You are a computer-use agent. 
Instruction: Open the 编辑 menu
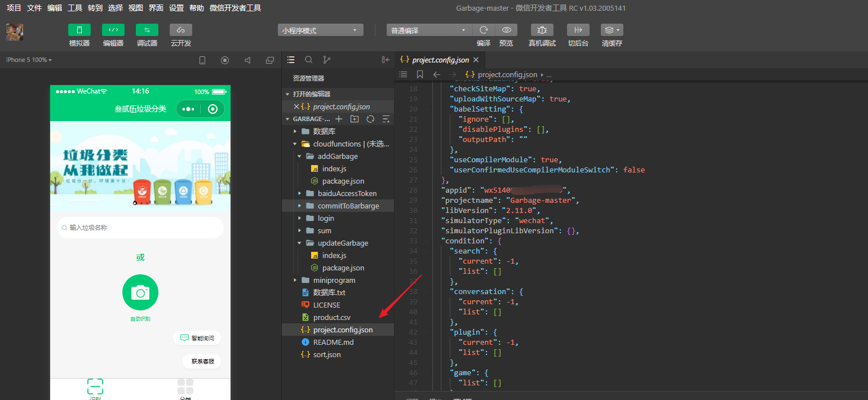[x=55, y=8]
